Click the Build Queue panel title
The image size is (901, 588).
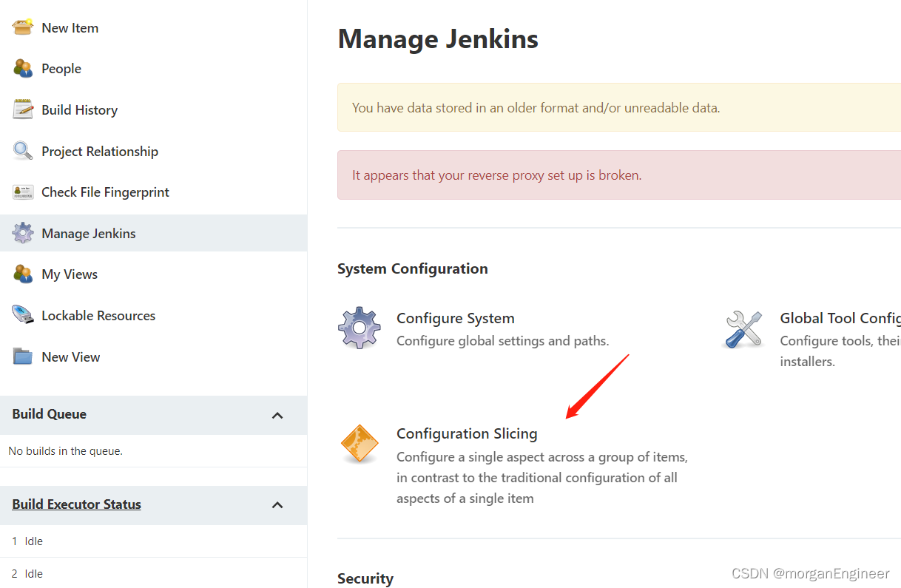point(50,414)
